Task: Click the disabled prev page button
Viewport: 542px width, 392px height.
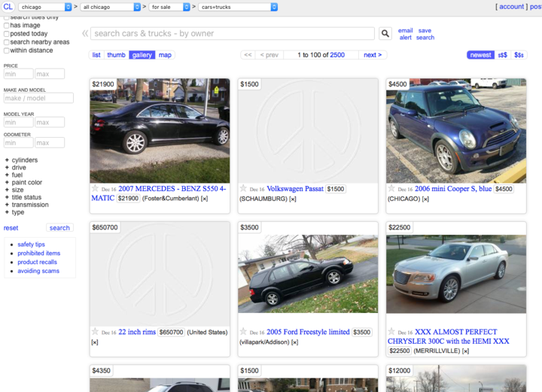Action: click(x=269, y=55)
